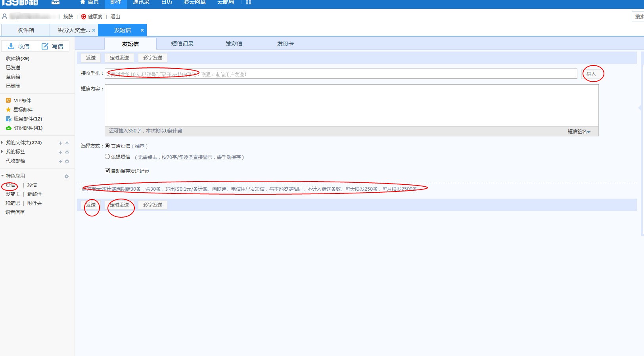Viewport: 644px width, 356px height.
Task: Open 代收邮箱 settings gear
Action: [67, 161]
